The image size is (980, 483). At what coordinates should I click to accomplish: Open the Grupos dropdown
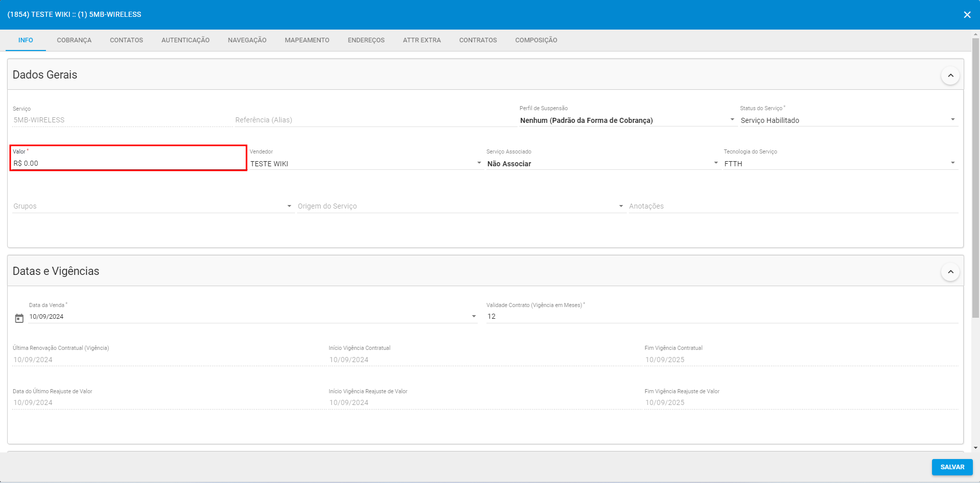(x=153, y=206)
